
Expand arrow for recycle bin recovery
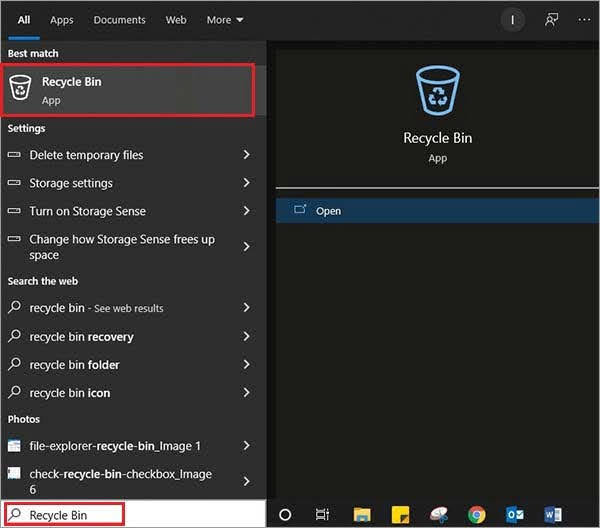246,336
